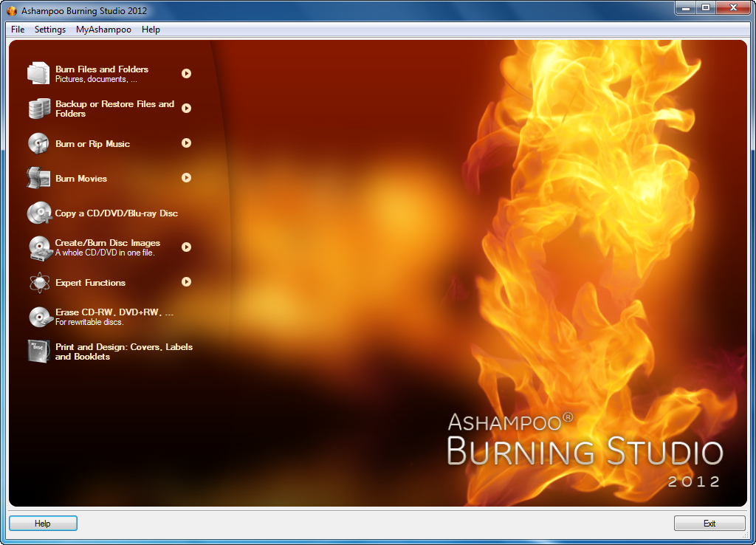This screenshot has width=756, height=545.
Task: Select the Expert Functions atom icon
Action: coord(39,282)
